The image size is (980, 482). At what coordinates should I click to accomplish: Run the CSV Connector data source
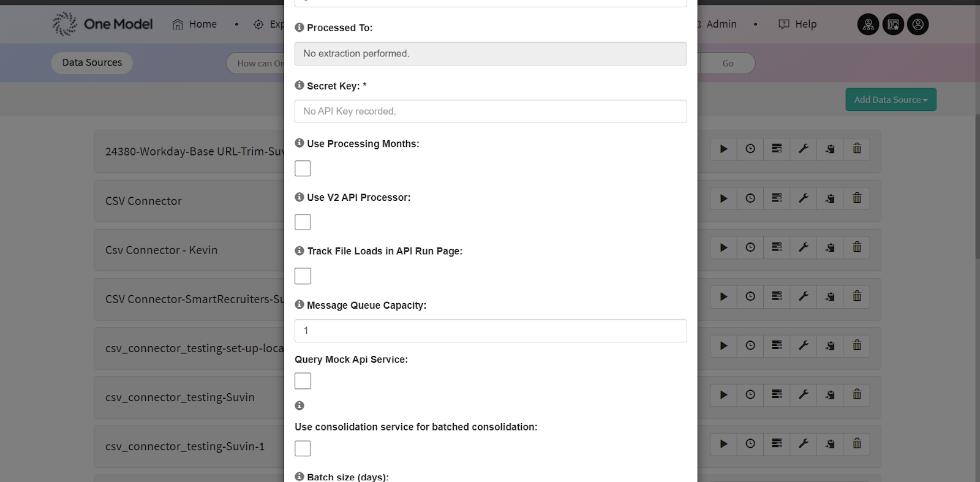pyautogui.click(x=723, y=198)
